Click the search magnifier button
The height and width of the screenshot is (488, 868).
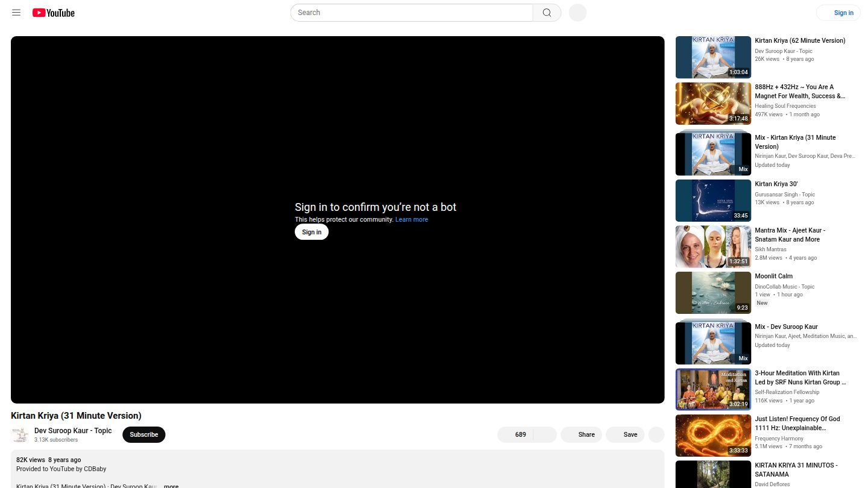point(547,13)
